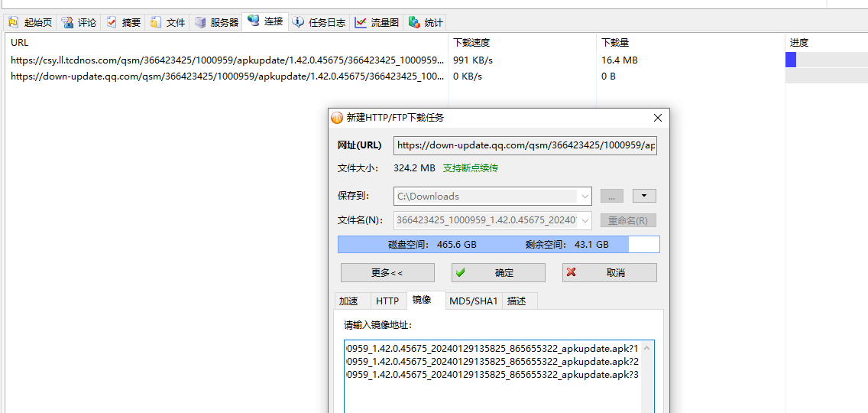Expand the 文件名 filename dropdown
The image size is (868, 413).
[x=585, y=220]
